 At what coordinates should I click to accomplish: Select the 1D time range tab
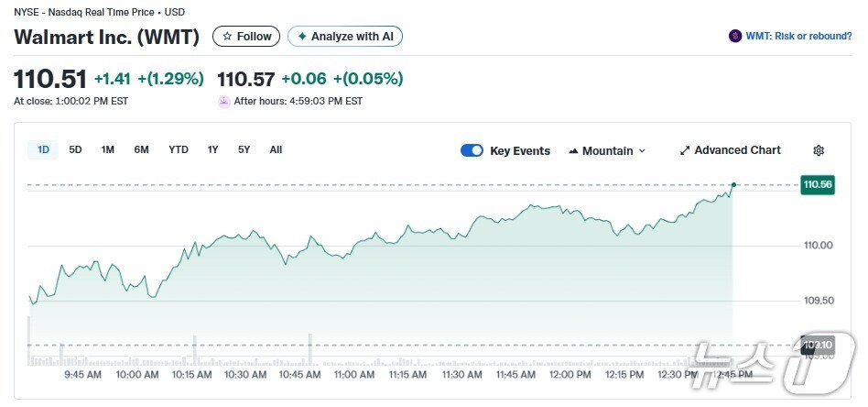pos(44,149)
